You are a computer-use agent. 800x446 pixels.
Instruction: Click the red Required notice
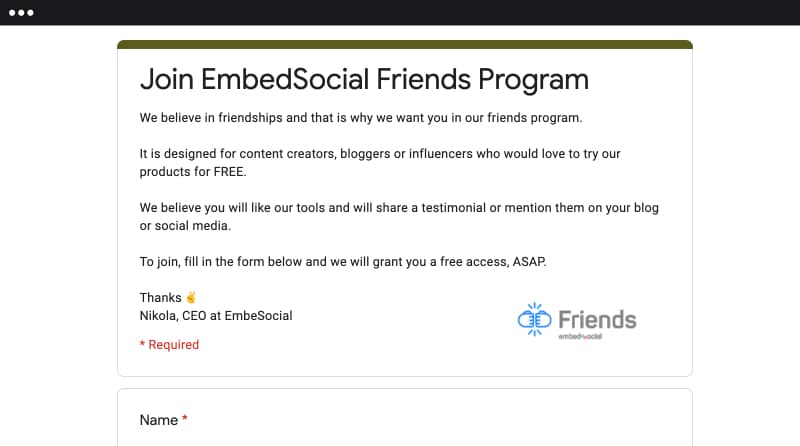click(x=169, y=345)
